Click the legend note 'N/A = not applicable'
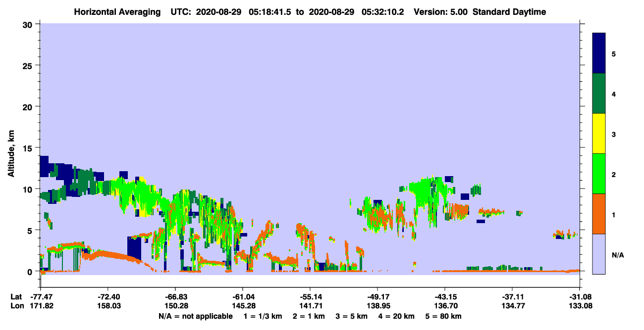The image size is (644, 330). 195,316
